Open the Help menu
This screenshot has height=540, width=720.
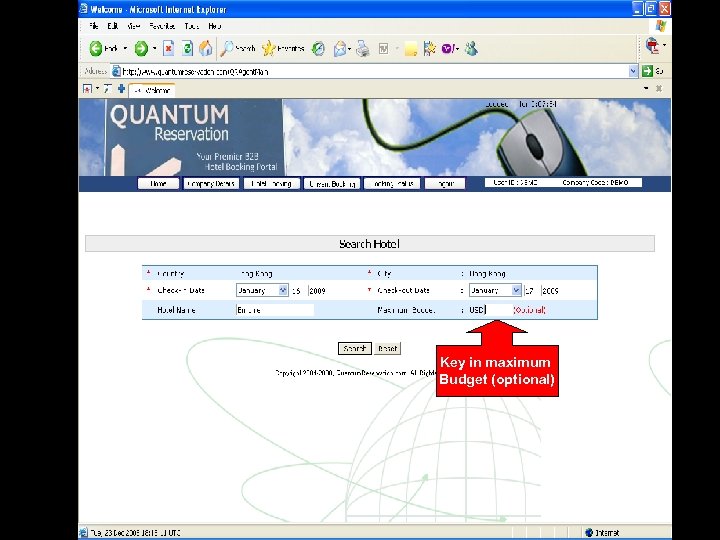click(214, 26)
